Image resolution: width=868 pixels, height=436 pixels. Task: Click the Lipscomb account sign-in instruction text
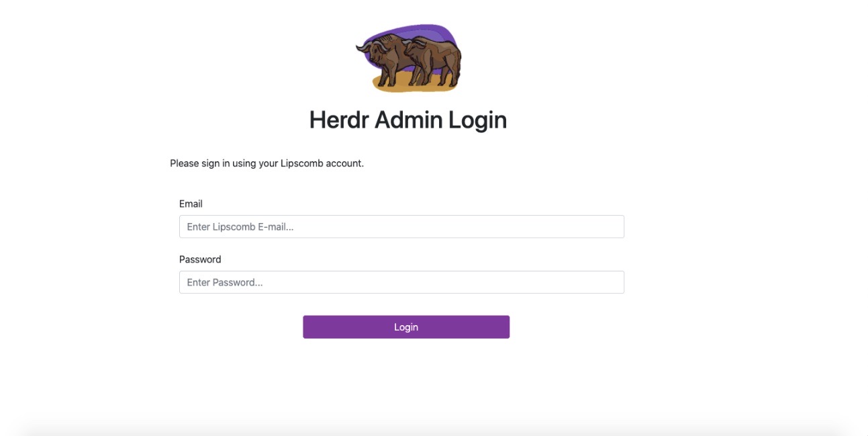click(267, 163)
